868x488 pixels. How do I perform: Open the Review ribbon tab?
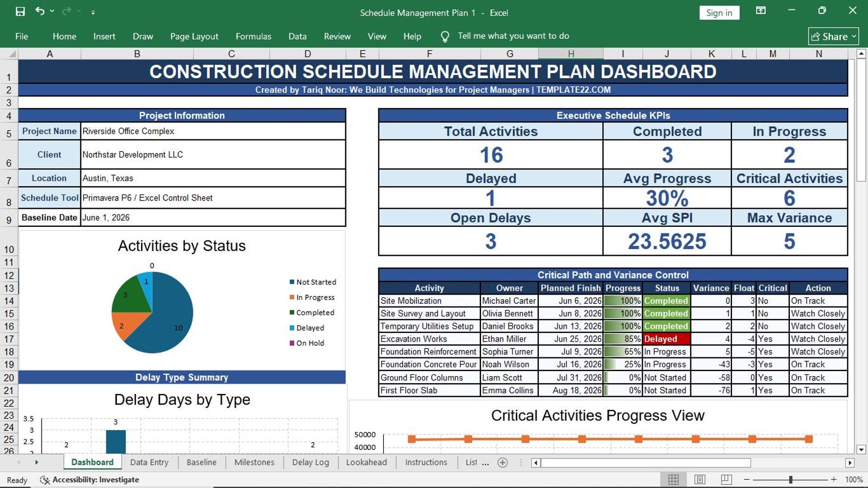pyautogui.click(x=337, y=36)
